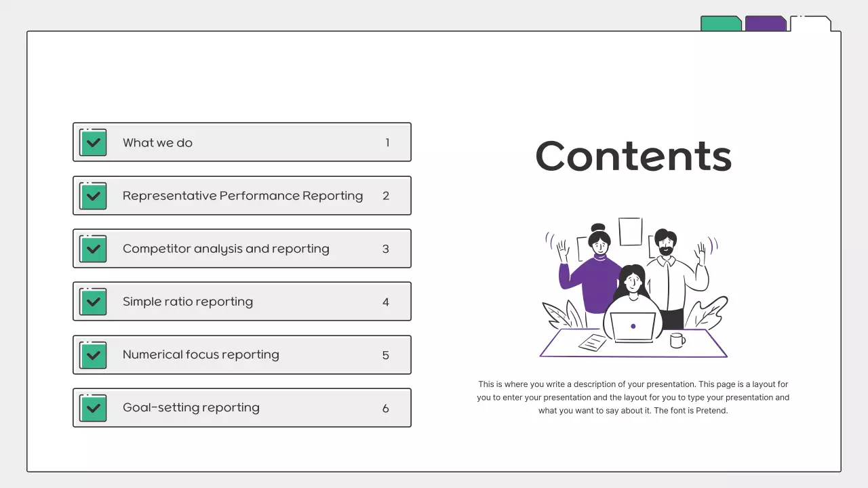Click the description paragraph below the illustration
868x488 pixels.
coord(633,397)
